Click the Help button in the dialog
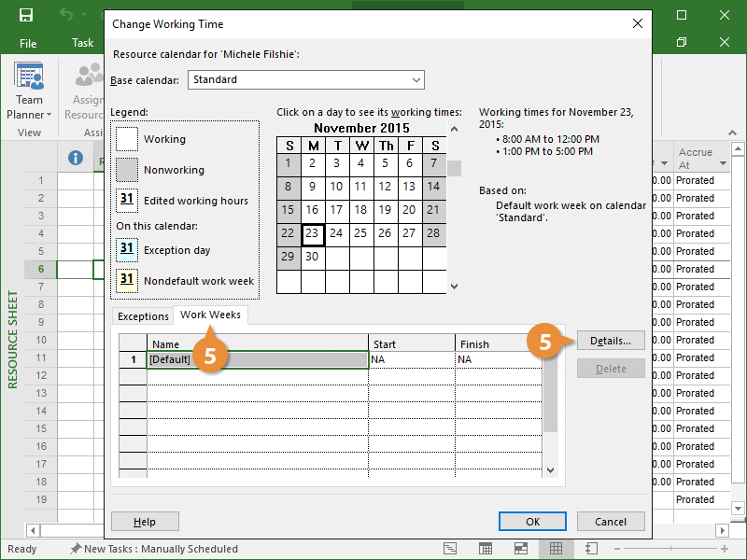This screenshot has height=560, width=747. (x=145, y=522)
